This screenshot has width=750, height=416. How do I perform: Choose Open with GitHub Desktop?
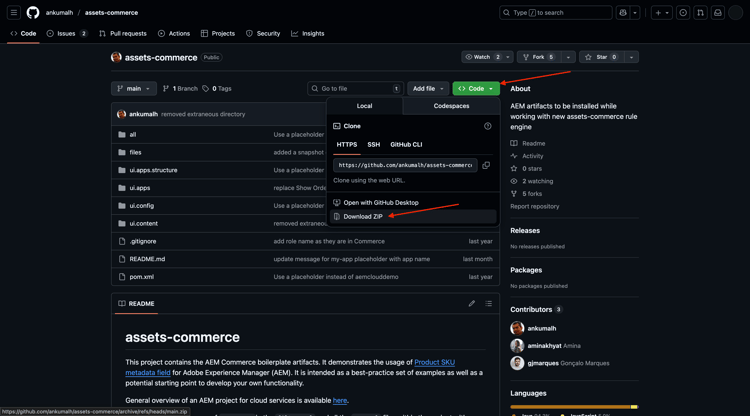click(413, 202)
